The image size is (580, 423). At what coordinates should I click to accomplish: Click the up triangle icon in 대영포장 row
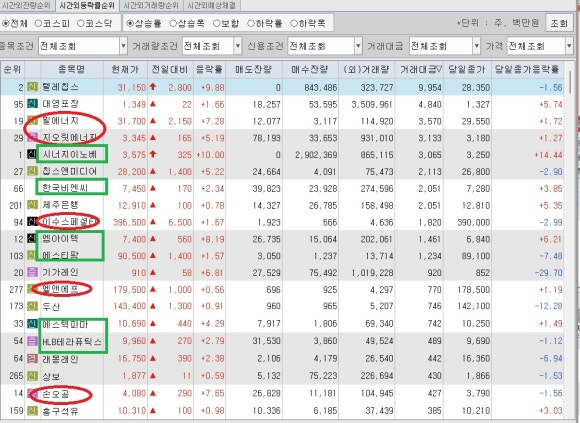click(153, 104)
